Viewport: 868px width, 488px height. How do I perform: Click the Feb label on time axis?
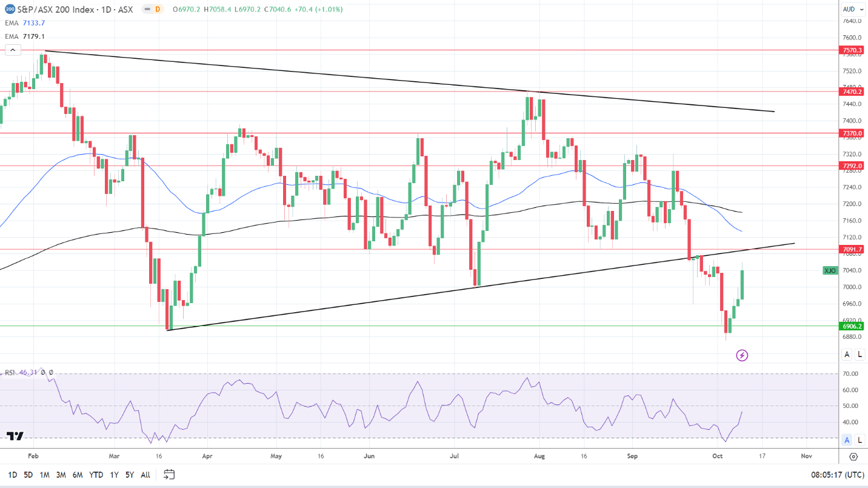click(34, 455)
